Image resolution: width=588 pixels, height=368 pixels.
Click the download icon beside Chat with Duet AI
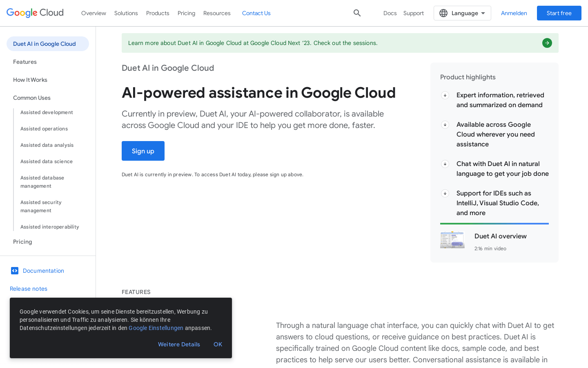point(445,164)
